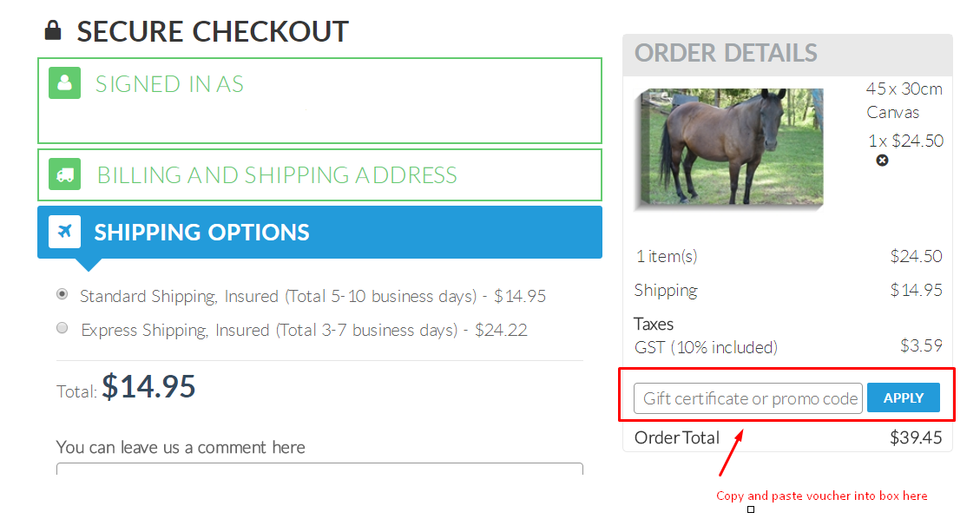
Task: Click the gift certificate or promo code field
Action: tap(748, 398)
